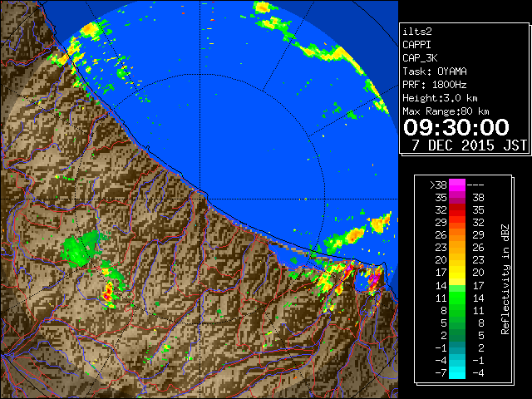Viewport: 532px width, 399px height.
Task: Click the magenta storm cell near the southeast coast
Action: pos(374,279)
